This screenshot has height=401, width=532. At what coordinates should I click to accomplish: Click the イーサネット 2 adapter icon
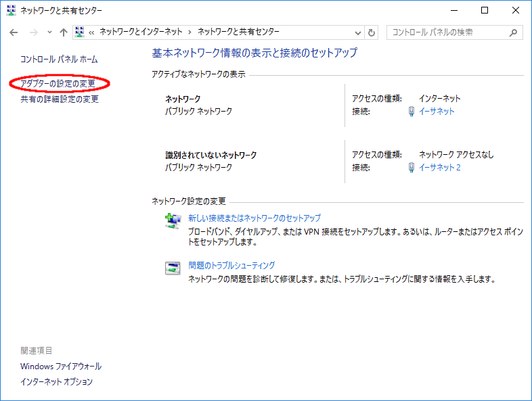tap(412, 168)
